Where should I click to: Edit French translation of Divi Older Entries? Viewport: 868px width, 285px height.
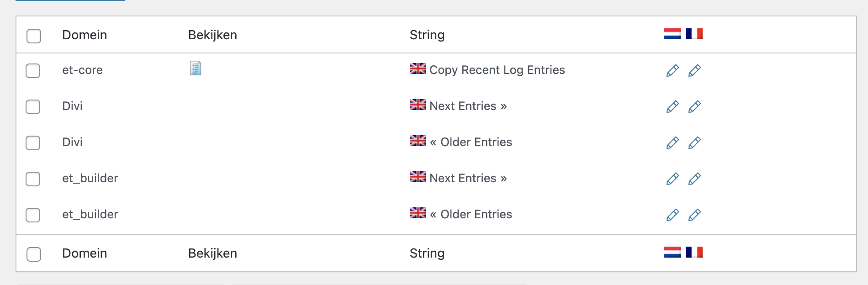(694, 143)
